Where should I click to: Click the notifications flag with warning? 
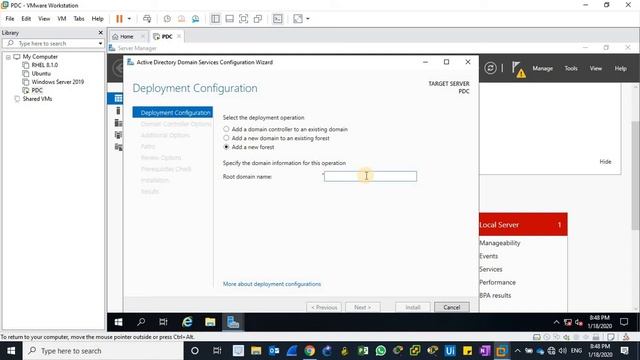point(518,69)
